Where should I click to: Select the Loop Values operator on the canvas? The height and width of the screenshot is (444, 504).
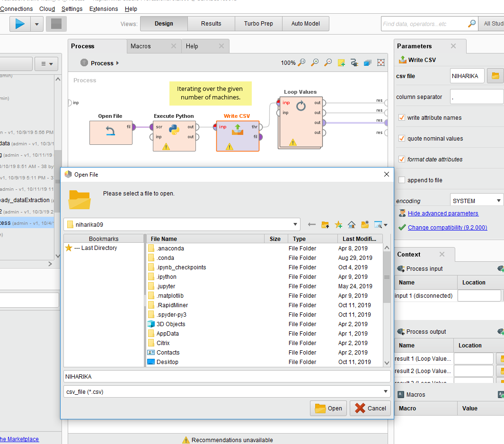301,122
